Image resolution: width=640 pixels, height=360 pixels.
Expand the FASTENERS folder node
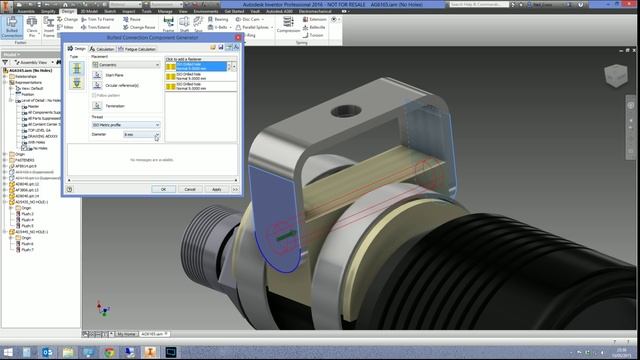point(5,160)
